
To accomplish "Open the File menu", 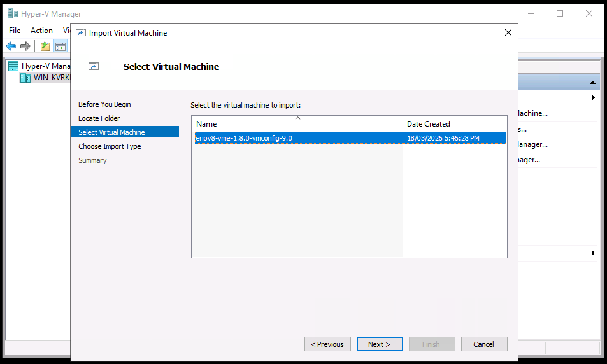I will 14,30.
